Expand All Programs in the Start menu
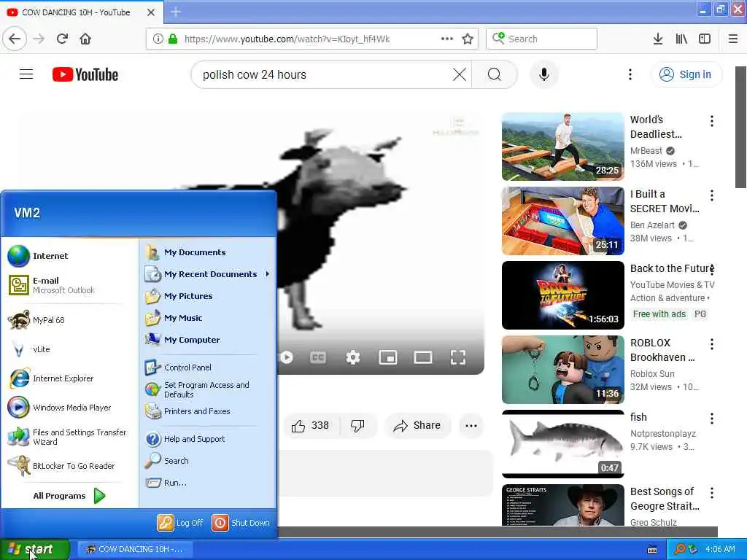Image resolution: width=747 pixels, height=560 pixels. pyautogui.click(x=69, y=496)
